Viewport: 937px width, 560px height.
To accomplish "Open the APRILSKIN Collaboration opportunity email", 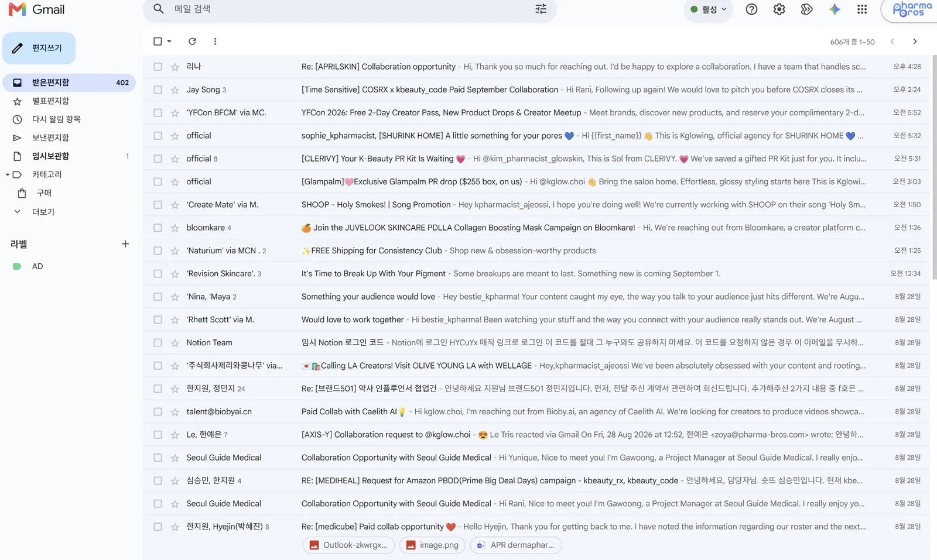I will [x=536, y=67].
